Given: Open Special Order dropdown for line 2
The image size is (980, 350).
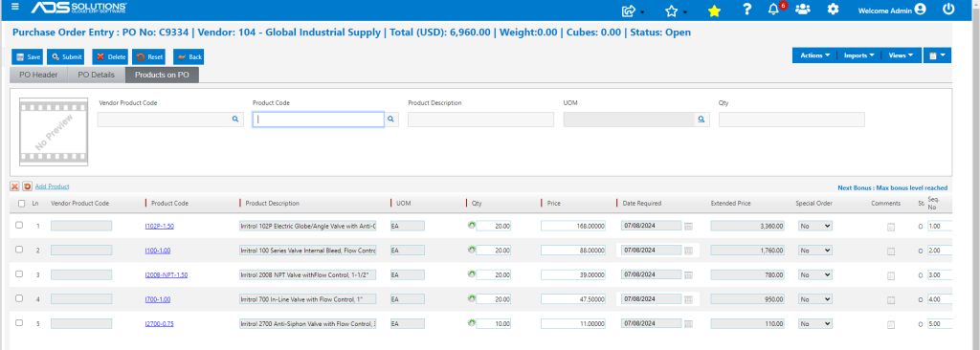Looking at the screenshot, I should tap(815, 250).
